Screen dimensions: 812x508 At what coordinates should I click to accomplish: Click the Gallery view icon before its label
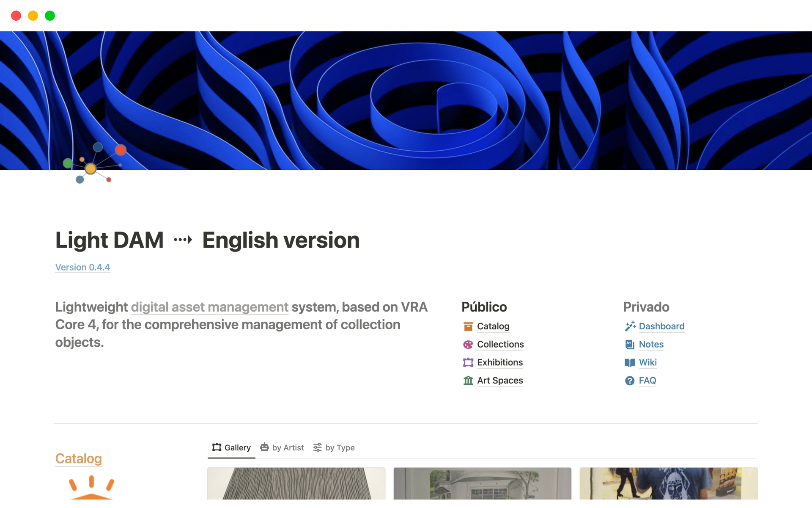click(x=217, y=447)
